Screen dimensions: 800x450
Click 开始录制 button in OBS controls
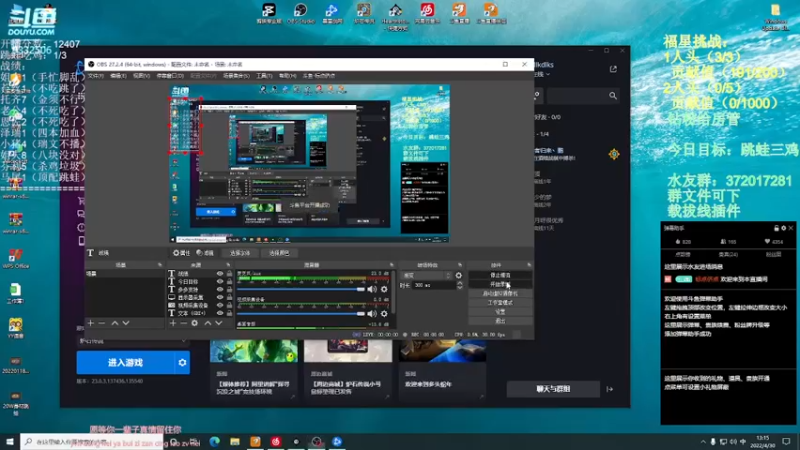[500, 285]
